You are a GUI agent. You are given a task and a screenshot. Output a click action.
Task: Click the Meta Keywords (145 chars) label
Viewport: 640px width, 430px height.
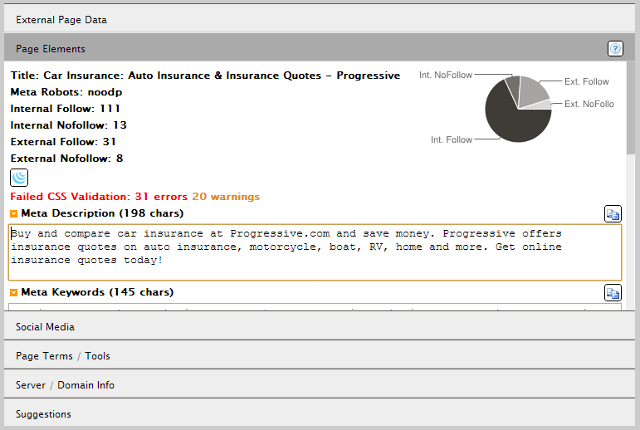[x=97, y=292]
